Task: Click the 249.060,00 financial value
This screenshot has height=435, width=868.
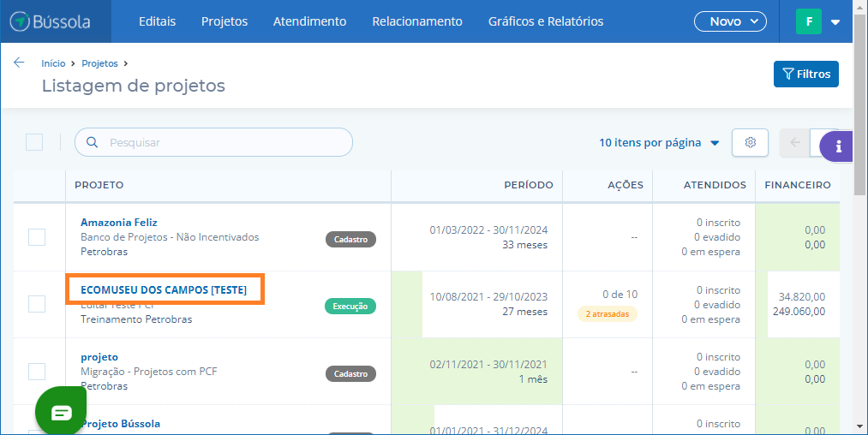Action: click(x=799, y=312)
